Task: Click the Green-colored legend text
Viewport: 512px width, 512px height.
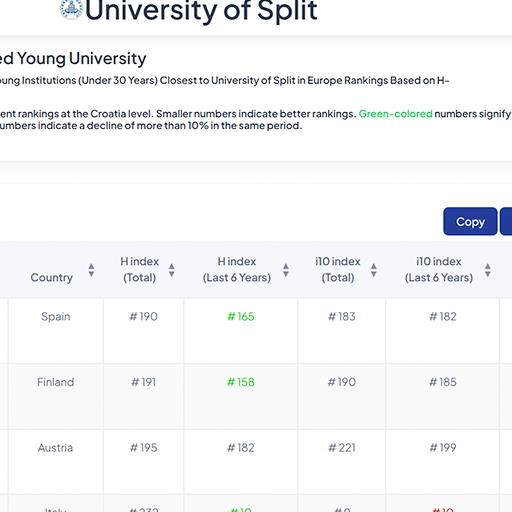Action: (395, 114)
